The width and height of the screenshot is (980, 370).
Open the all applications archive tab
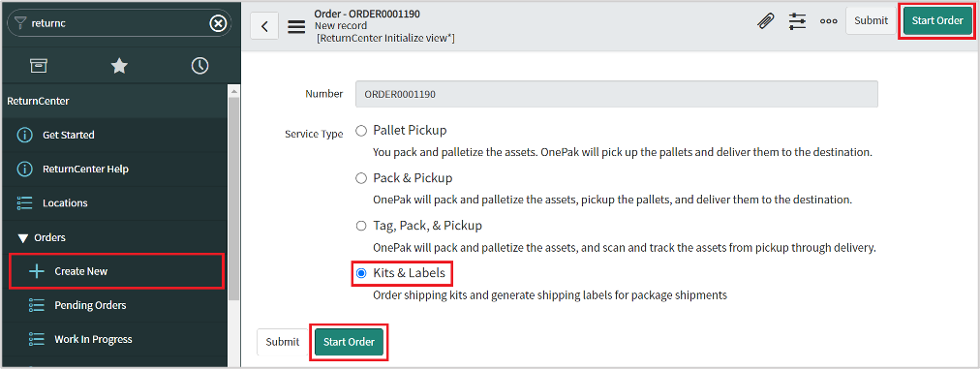pyautogui.click(x=39, y=66)
